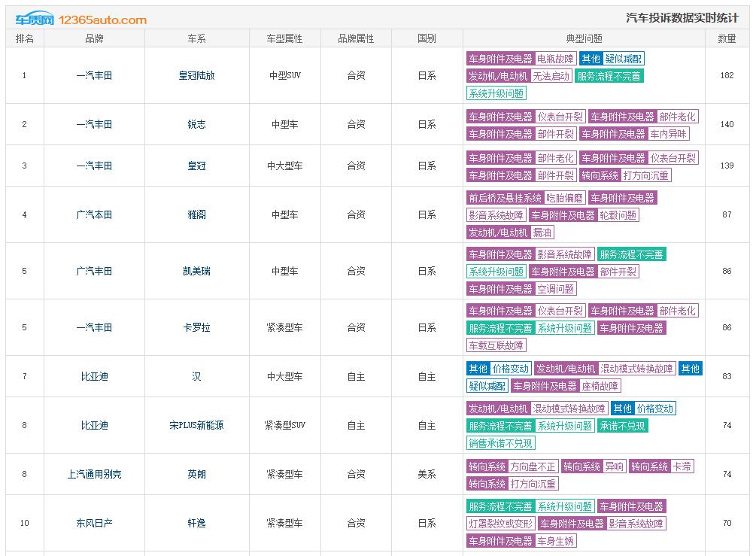Screen dimensions: 756x556
Task: Select 价格变动 tag in 汉 row
Action: click(x=511, y=369)
